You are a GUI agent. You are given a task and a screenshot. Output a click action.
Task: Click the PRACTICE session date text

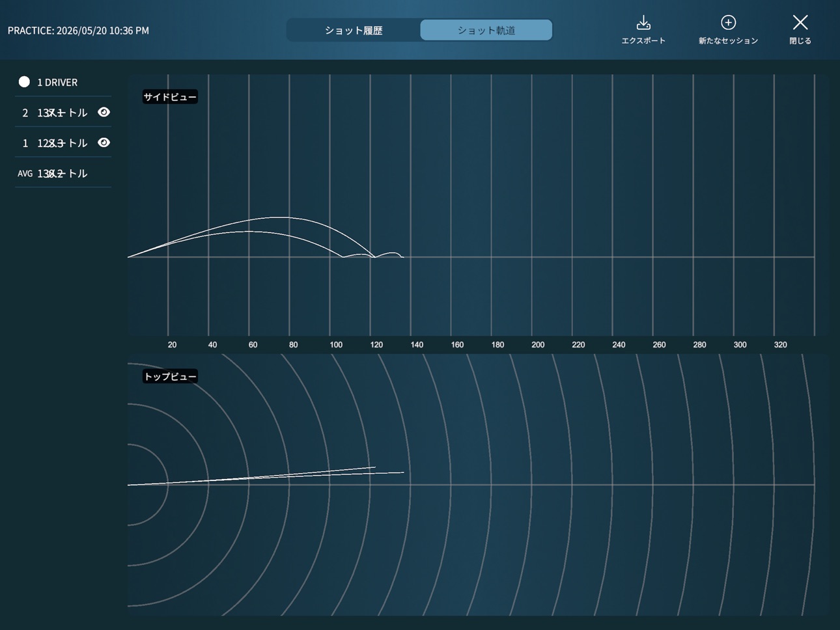tap(78, 31)
